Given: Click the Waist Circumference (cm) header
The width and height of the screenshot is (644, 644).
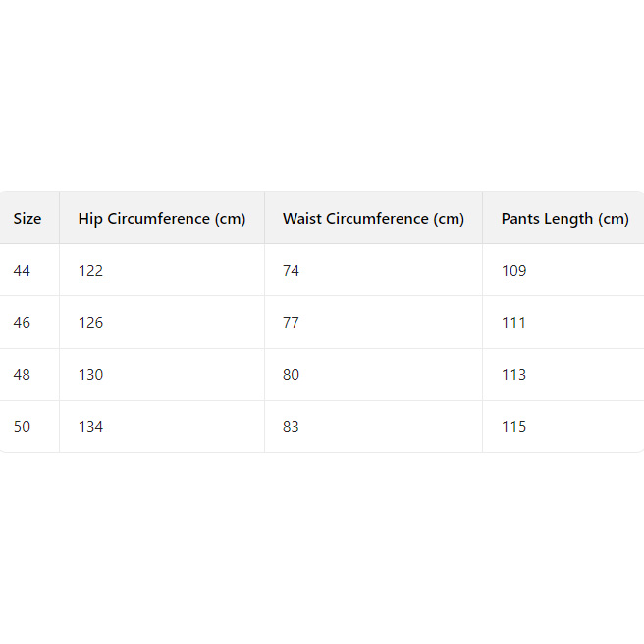Looking at the screenshot, I should click(373, 219).
